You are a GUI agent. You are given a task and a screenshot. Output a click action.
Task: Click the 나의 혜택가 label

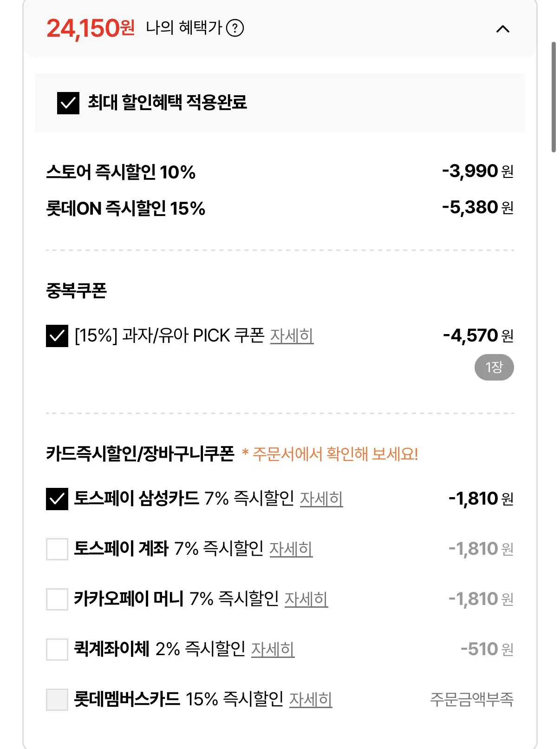click(x=184, y=28)
